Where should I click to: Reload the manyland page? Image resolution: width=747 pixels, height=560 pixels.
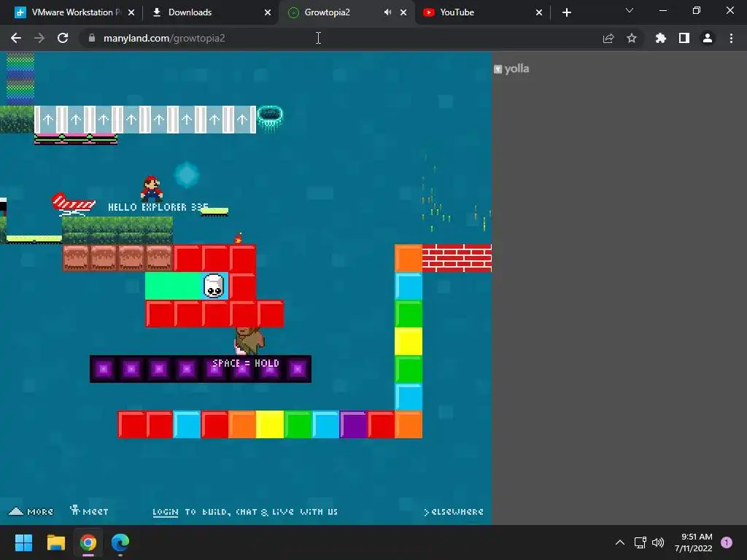(63, 38)
